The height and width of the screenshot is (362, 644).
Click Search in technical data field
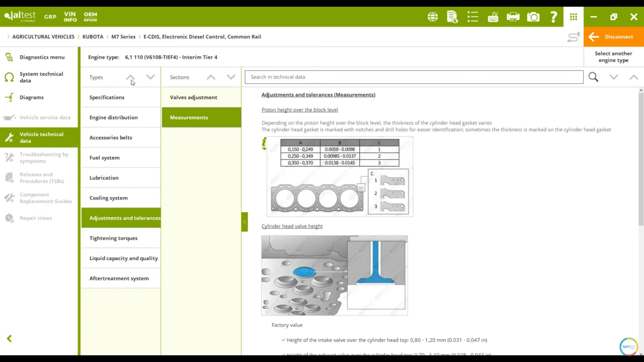point(414,77)
